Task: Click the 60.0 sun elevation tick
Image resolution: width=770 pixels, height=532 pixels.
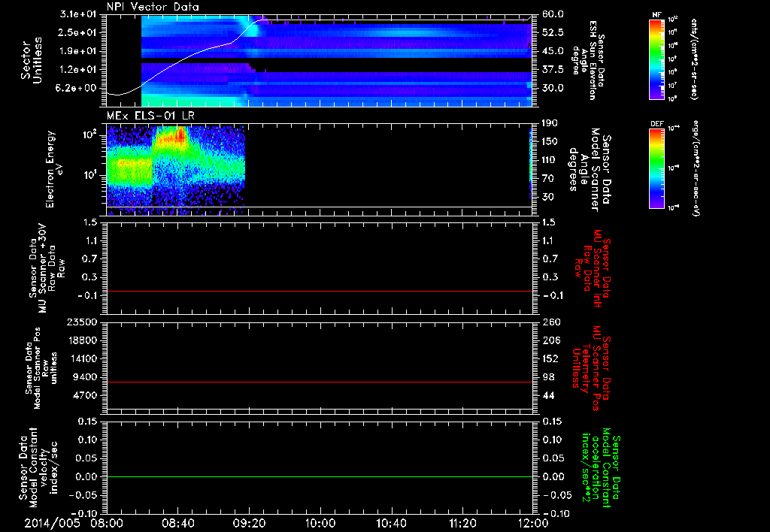Action: (553, 14)
